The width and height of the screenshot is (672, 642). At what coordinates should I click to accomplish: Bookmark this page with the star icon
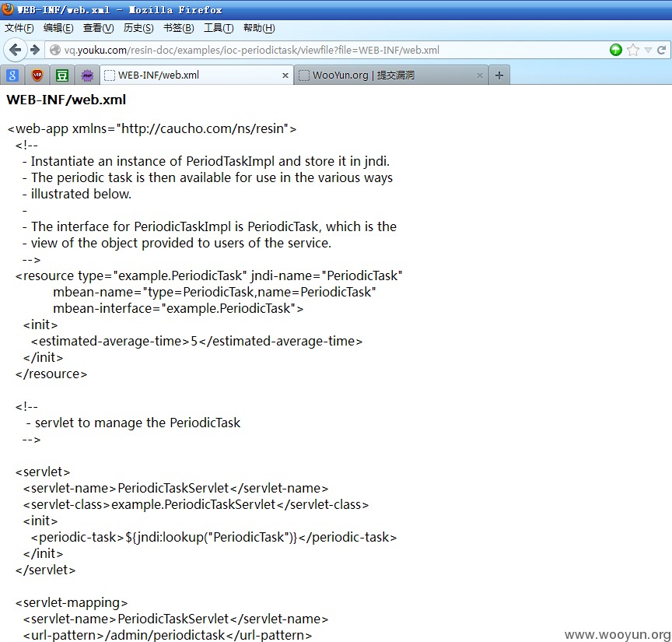(633, 50)
